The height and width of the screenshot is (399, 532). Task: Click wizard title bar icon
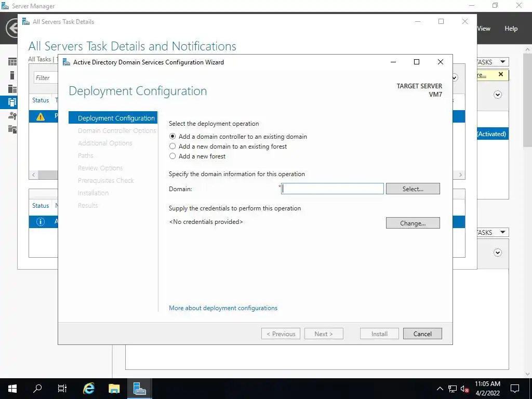point(66,62)
